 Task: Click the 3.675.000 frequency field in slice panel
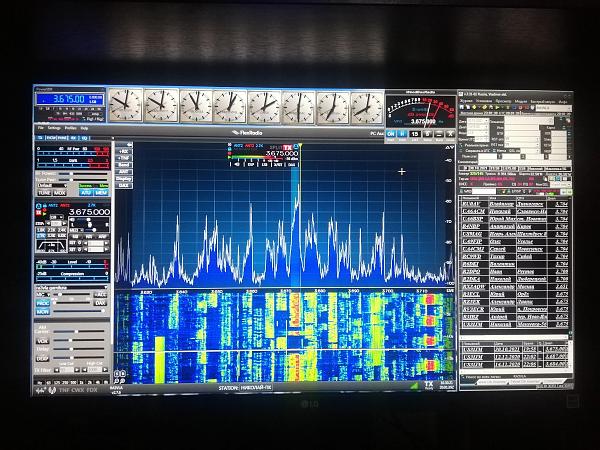pos(89,212)
